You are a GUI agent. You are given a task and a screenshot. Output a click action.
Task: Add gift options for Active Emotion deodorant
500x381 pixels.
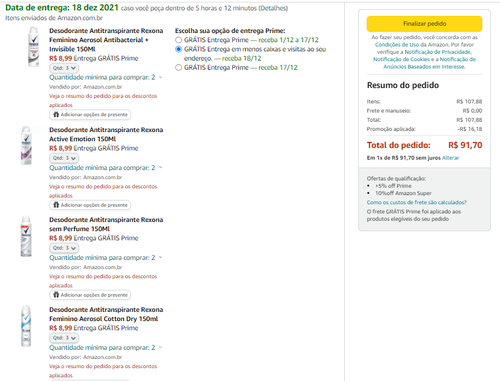click(x=90, y=205)
